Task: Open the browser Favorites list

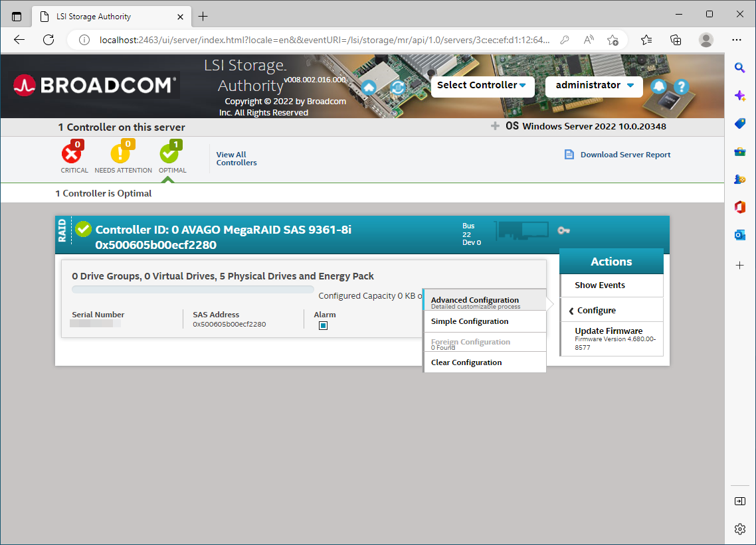Action: [x=646, y=40]
